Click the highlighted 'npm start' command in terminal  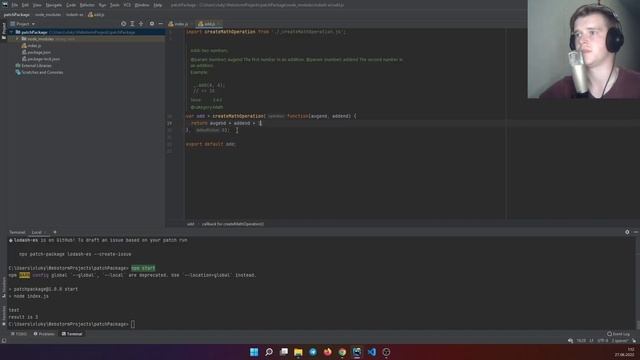tap(143, 268)
